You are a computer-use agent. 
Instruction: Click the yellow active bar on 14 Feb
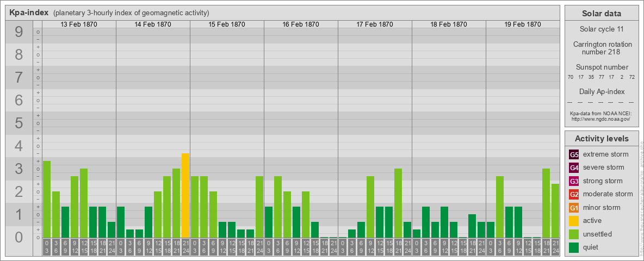tap(185, 195)
